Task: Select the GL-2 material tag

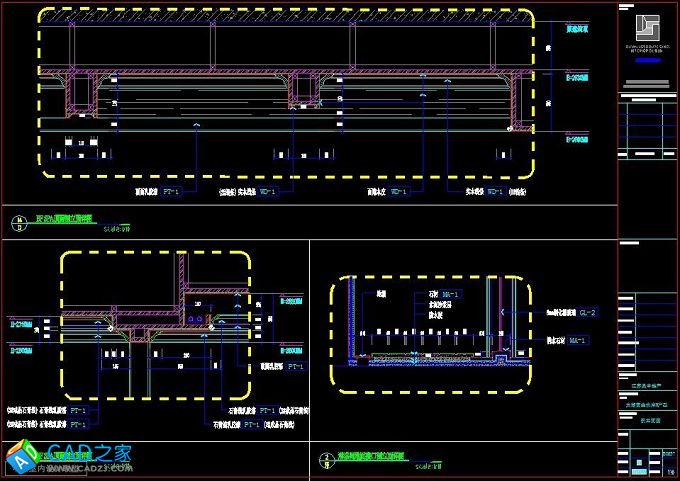Action: [x=587, y=313]
